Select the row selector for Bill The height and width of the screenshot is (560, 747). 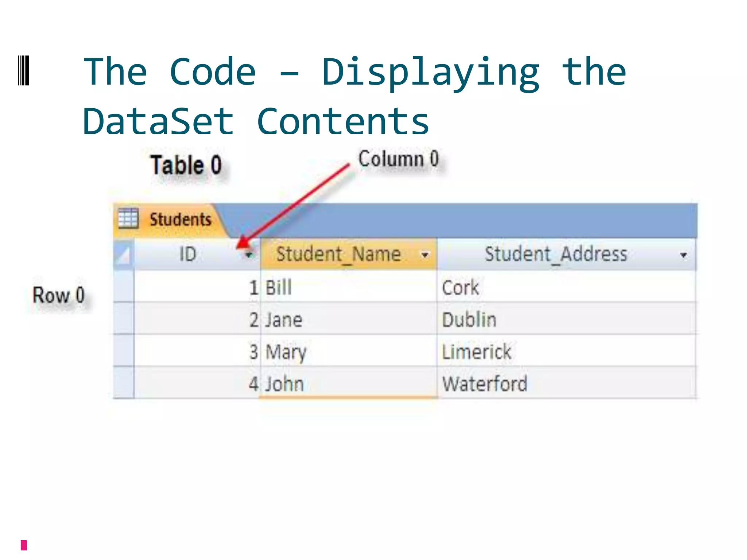coord(123,286)
